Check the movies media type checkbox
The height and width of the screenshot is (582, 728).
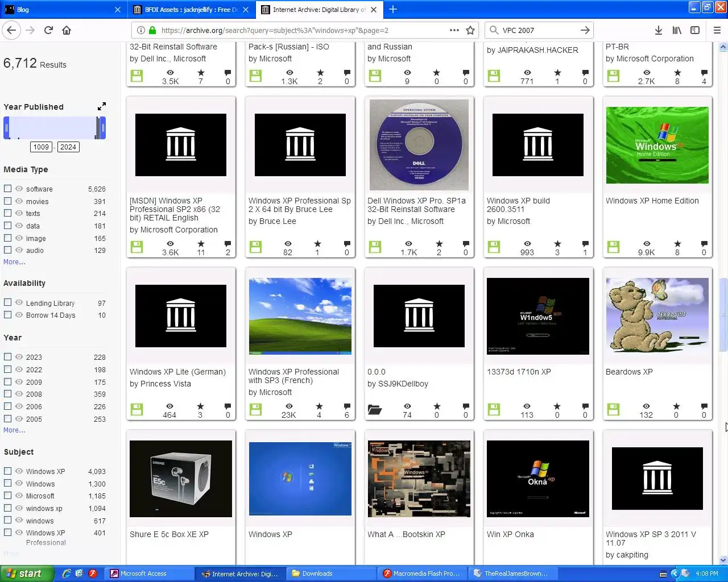[x=7, y=201]
